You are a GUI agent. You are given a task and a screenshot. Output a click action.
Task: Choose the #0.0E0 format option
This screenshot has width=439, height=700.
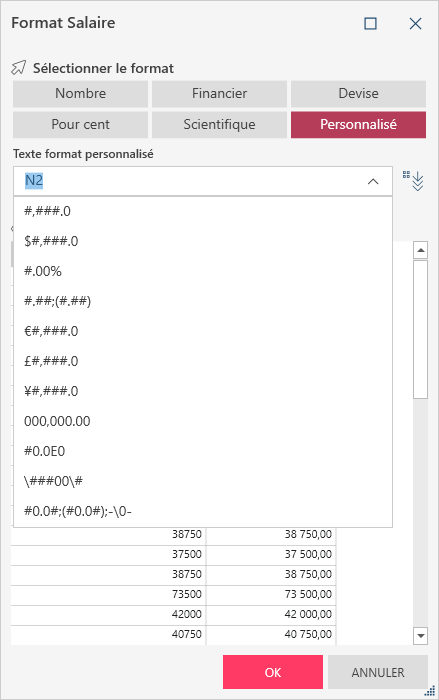tap(203, 451)
